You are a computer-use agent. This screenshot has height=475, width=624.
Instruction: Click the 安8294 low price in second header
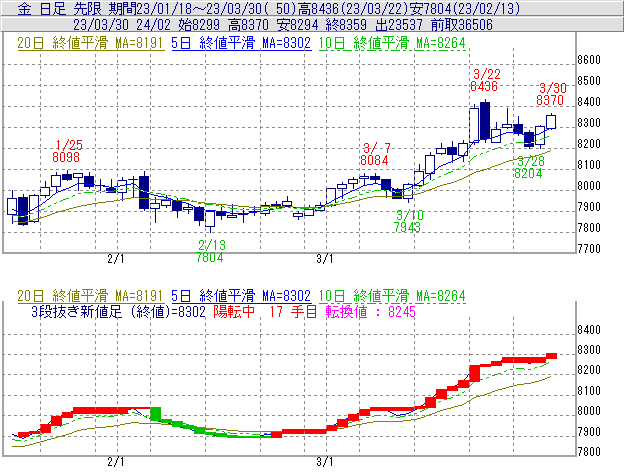pyautogui.click(x=298, y=25)
